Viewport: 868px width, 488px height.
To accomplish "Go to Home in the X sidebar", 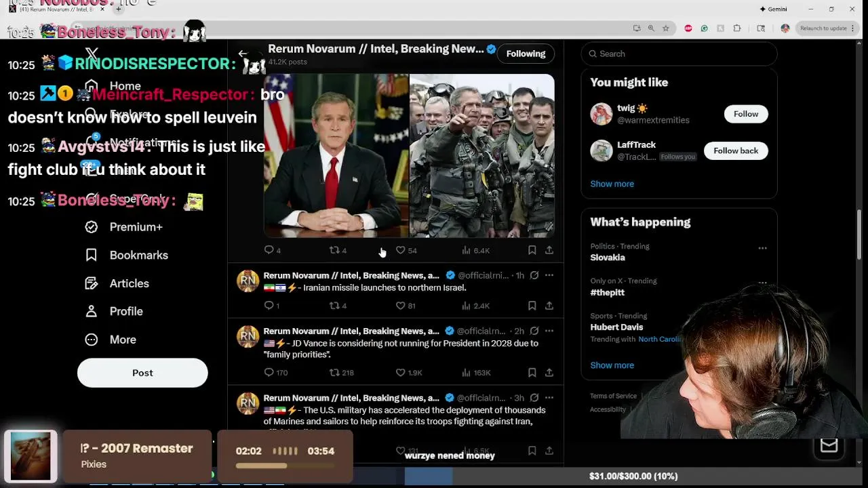I will [x=113, y=86].
